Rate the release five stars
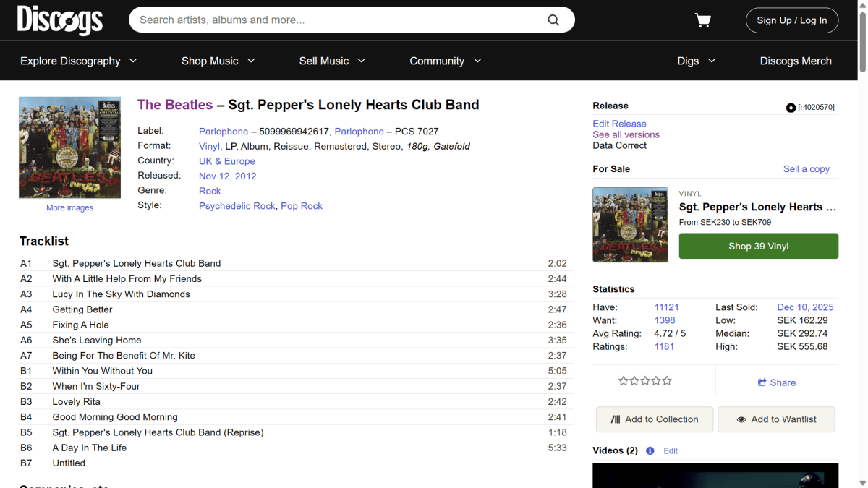 [x=667, y=381]
